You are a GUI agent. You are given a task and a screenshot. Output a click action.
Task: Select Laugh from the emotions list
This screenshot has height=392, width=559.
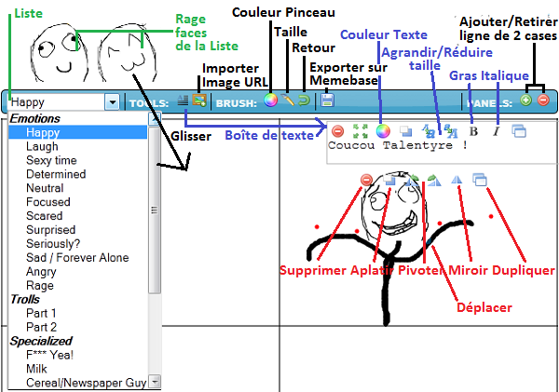[x=43, y=146]
